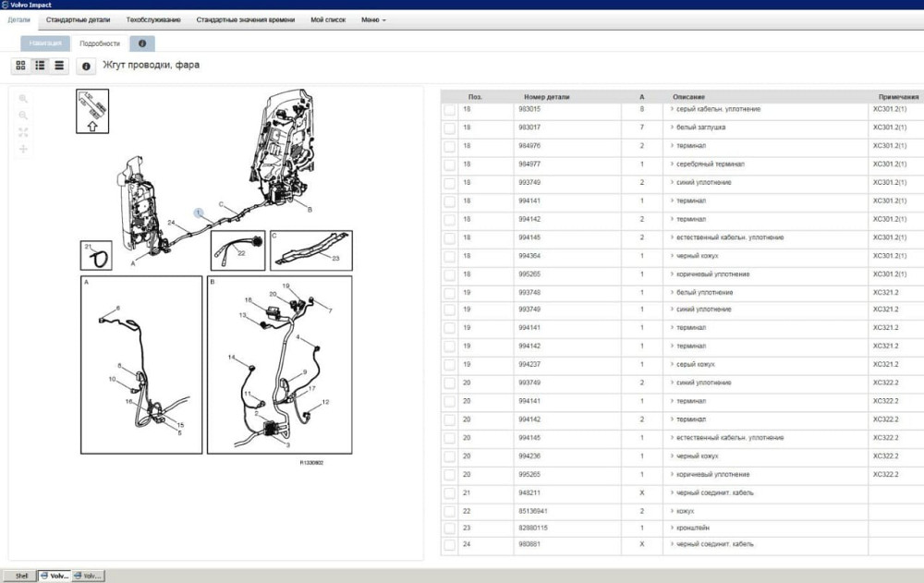The height and width of the screenshot is (583, 924).
Task: Zoom in on the wiring diagram
Action: [x=23, y=99]
